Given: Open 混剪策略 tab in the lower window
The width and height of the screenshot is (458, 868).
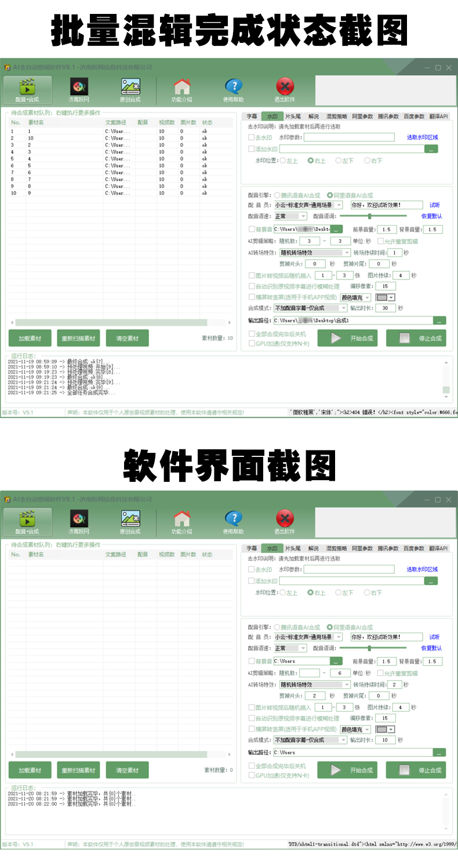Looking at the screenshot, I should [x=336, y=549].
